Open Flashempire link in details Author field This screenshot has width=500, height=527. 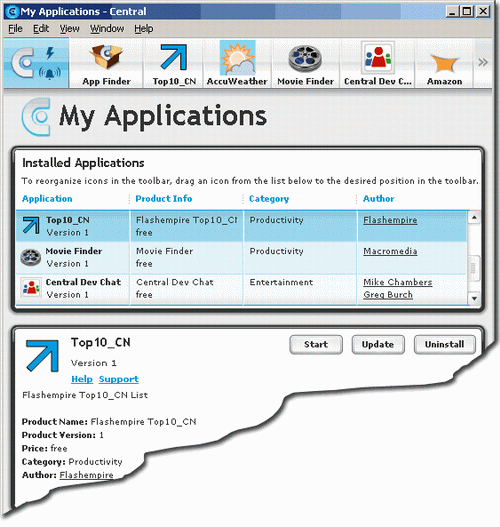(x=86, y=475)
